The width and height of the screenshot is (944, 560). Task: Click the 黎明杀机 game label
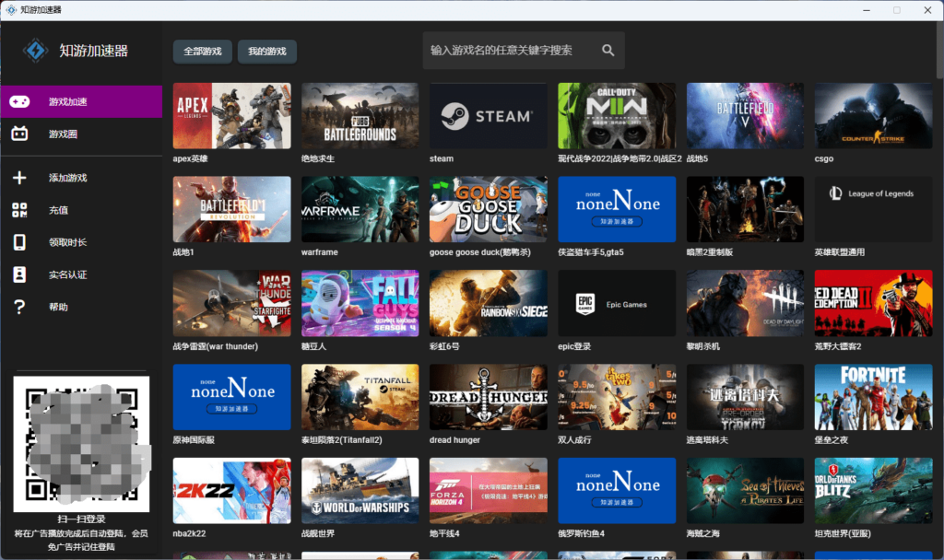coord(703,346)
